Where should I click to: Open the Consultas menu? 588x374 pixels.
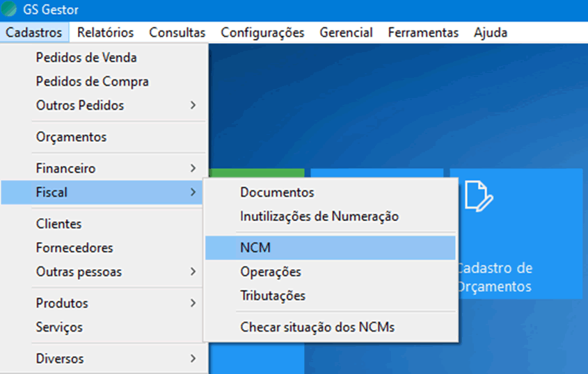click(177, 33)
